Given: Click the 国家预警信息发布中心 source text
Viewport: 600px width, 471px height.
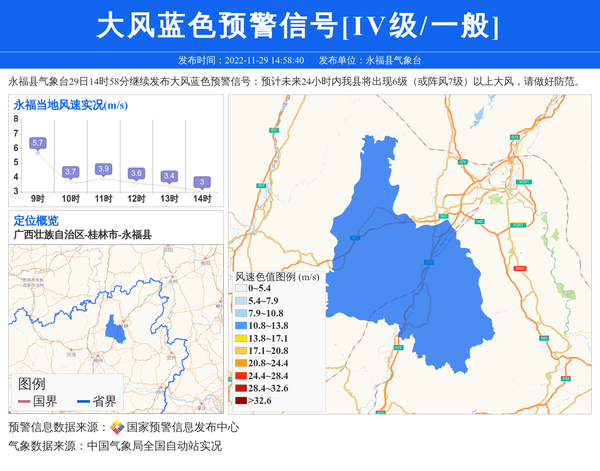Looking at the screenshot, I should click(183, 427).
